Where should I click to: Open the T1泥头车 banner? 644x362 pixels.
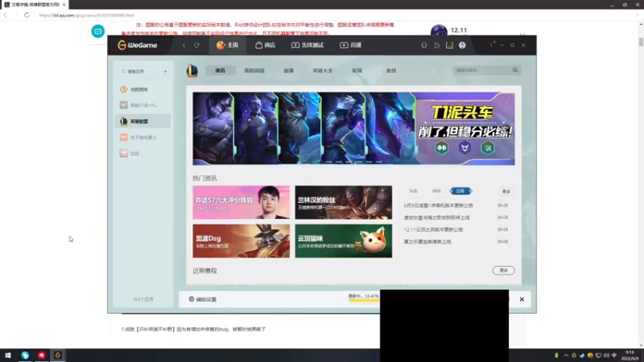click(353, 129)
